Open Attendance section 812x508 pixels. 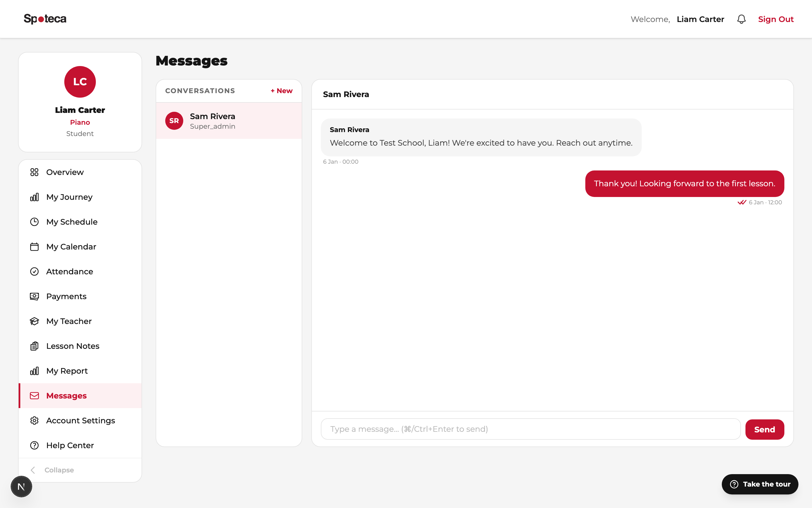(x=80, y=271)
